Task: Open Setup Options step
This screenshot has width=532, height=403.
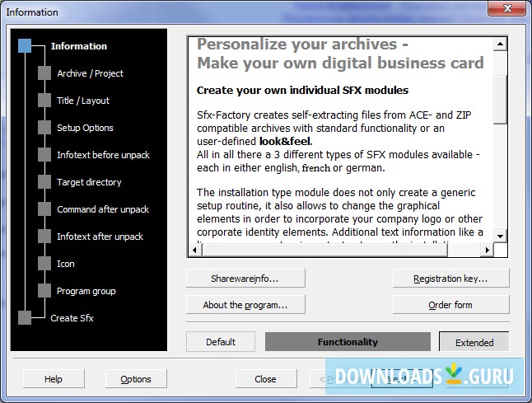Action: click(85, 128)
